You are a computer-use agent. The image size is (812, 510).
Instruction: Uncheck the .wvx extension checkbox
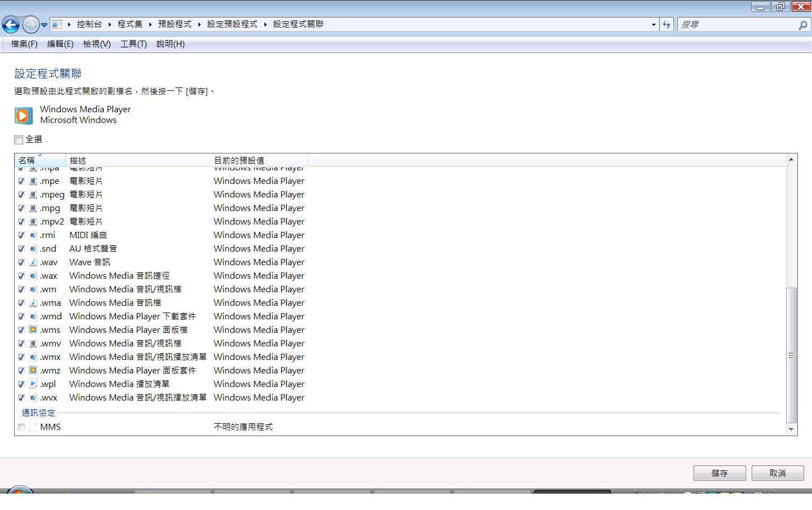(x=21, y=398)
